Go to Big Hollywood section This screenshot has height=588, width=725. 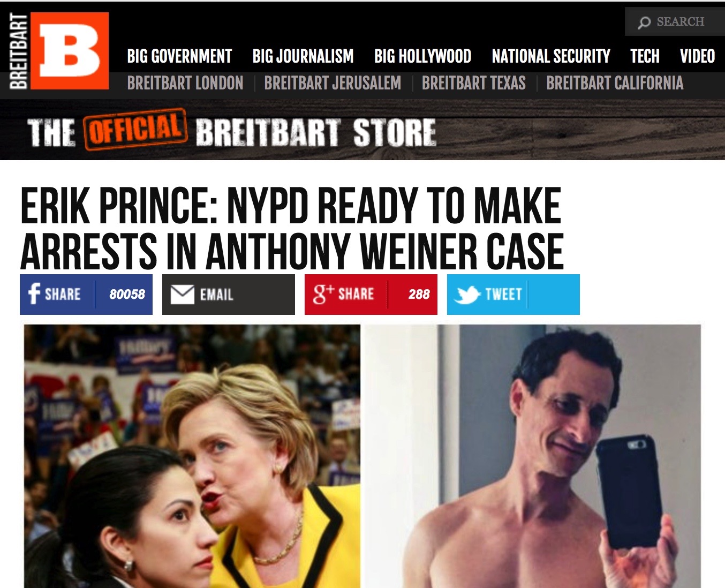pyautogui.click(x=422, y=56)
